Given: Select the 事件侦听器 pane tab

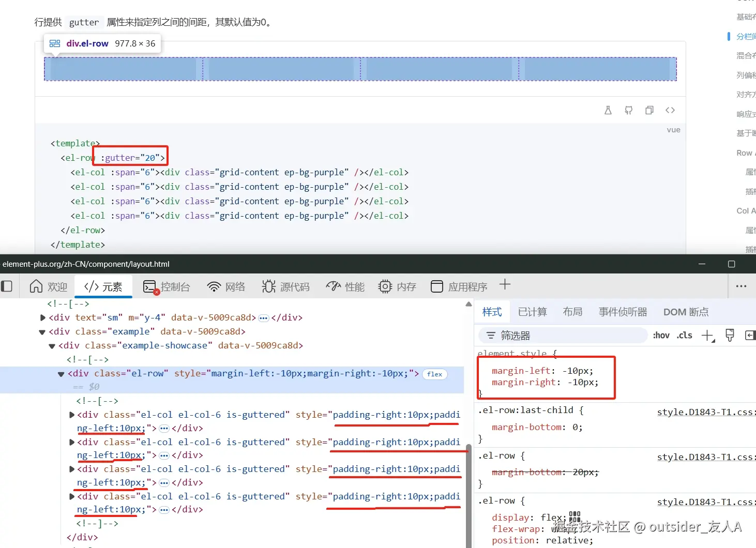Looking at the screenshot, I should [623, 312].
